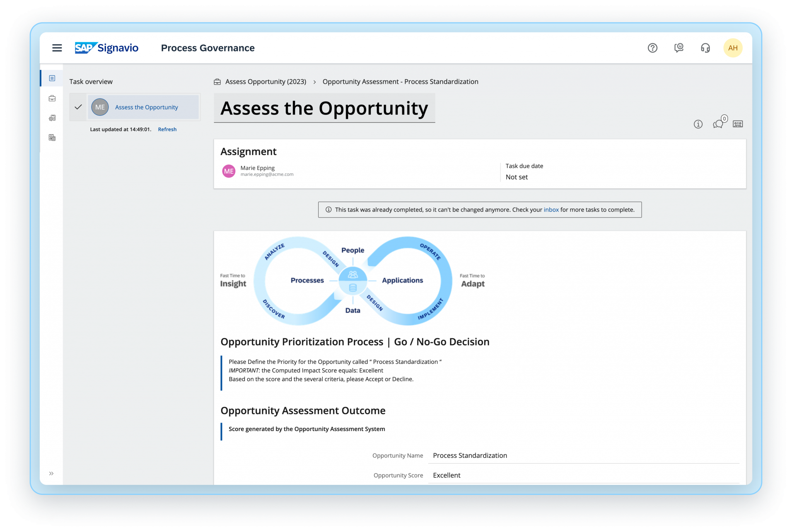Open the briefcase cases icon in sidebar
Image resolution: width=792 pixels, height=532 pixels.
52,98
